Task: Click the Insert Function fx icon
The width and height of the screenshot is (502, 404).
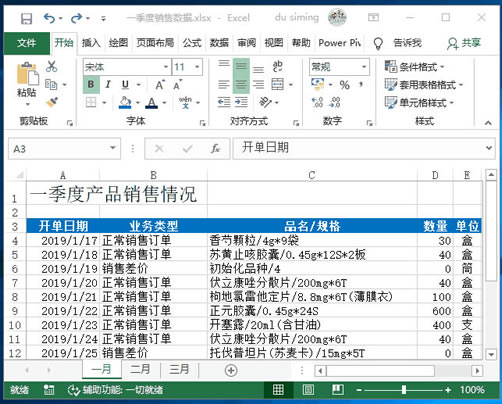Action: (x=215, y=148)
